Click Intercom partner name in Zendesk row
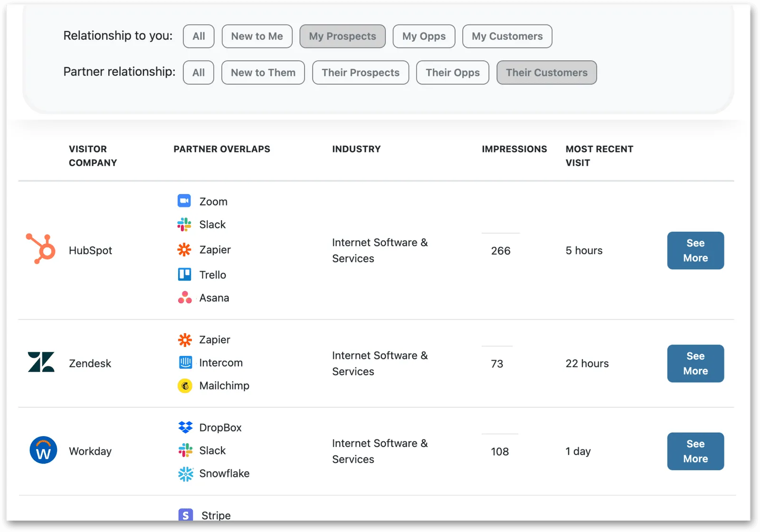The height and width of the screenshot is (532, 760). tap(221, 363)
